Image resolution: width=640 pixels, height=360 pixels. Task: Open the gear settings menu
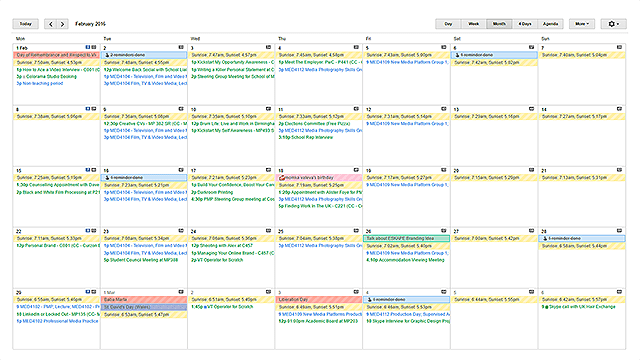[613, 24]
